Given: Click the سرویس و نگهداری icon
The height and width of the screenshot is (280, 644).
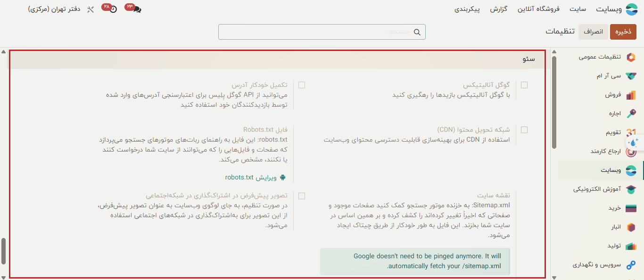Looking at the screenshot, I should 631,265.
